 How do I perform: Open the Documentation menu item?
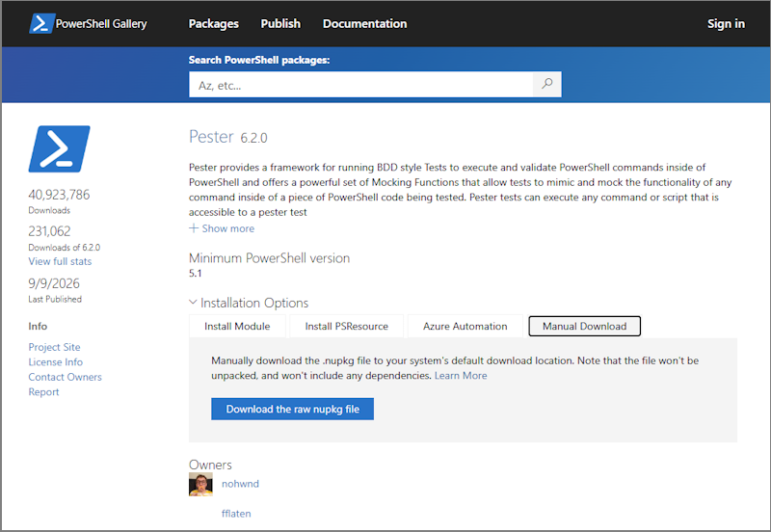(x=365, y=23)
